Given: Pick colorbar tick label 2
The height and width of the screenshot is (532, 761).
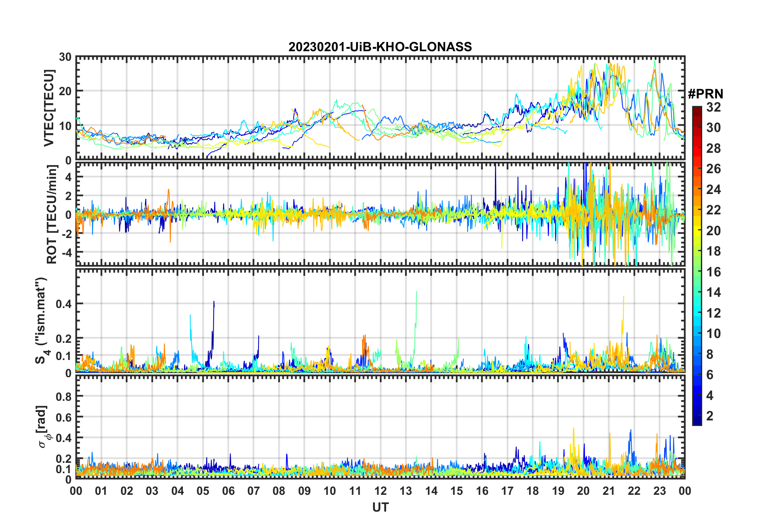Looking at the screenshot, I should point(710,416).
